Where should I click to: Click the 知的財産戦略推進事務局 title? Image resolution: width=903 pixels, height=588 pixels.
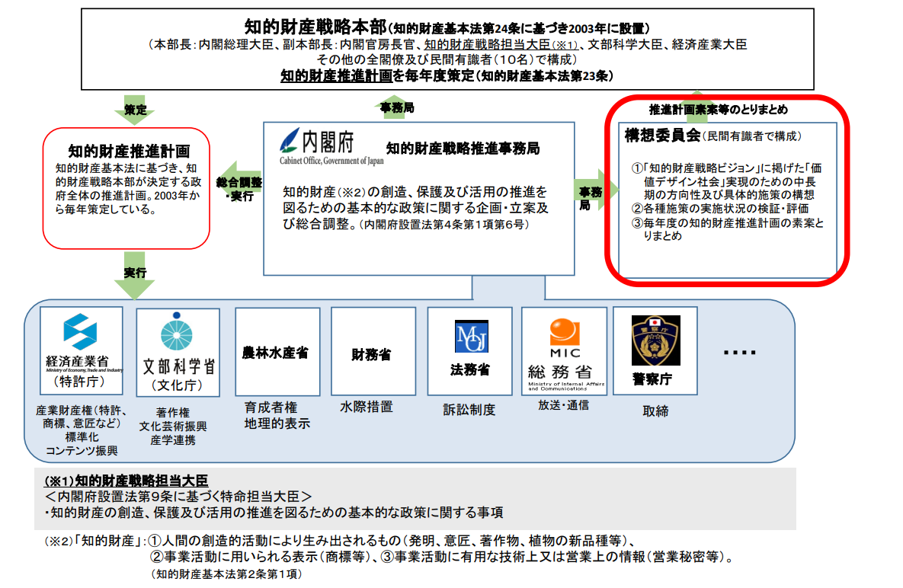click(463, 148)
